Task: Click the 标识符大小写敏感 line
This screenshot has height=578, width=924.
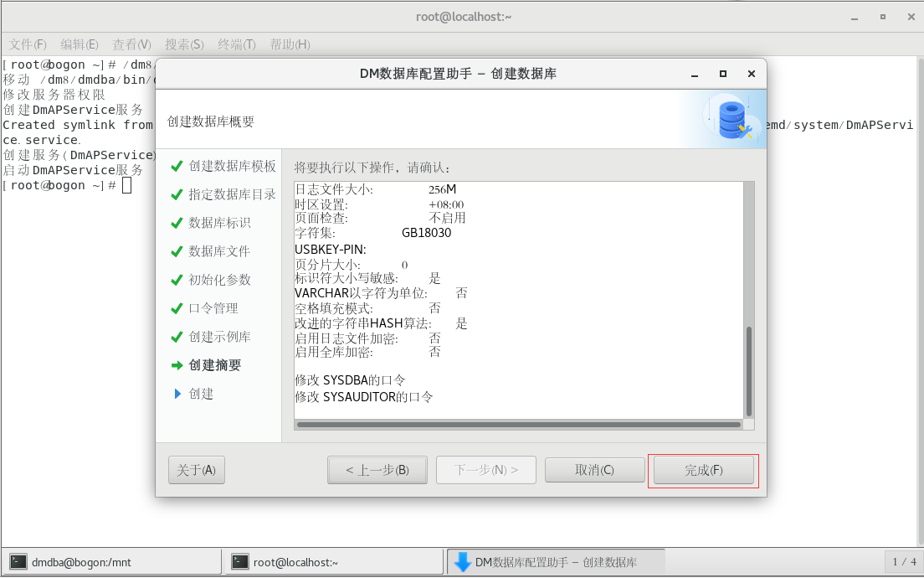Action: click(x=367, y=278)
